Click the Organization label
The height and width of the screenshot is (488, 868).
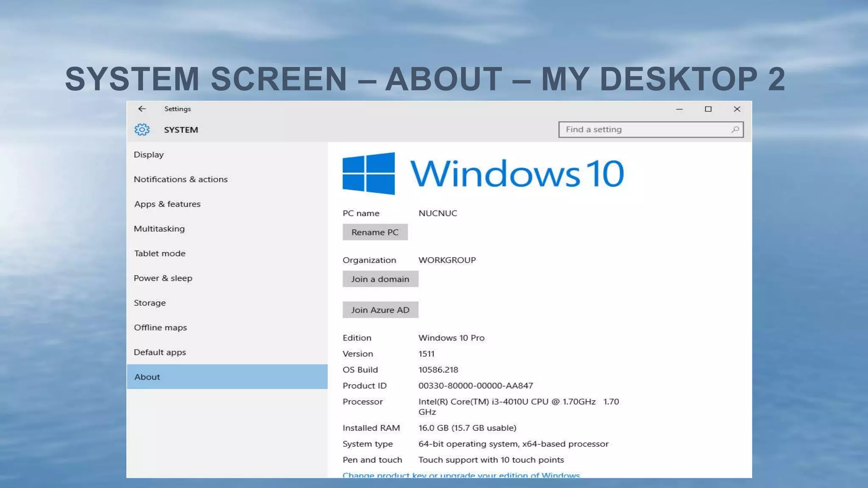(369, 260)
